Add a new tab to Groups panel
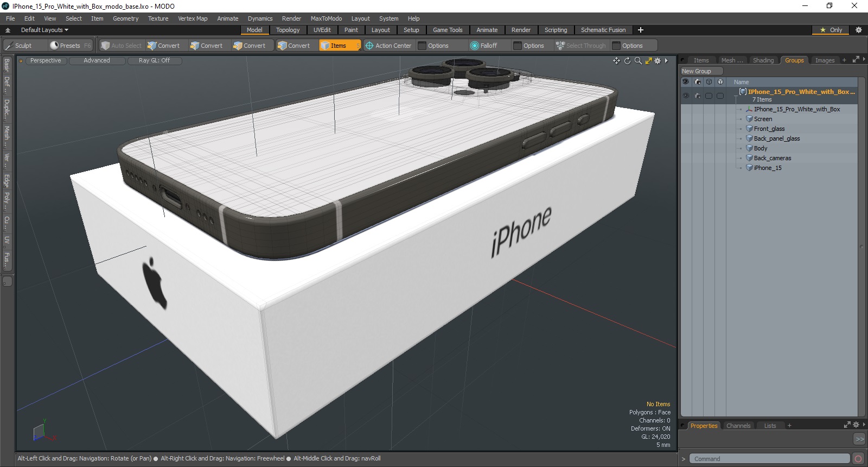 click(844, 60)
